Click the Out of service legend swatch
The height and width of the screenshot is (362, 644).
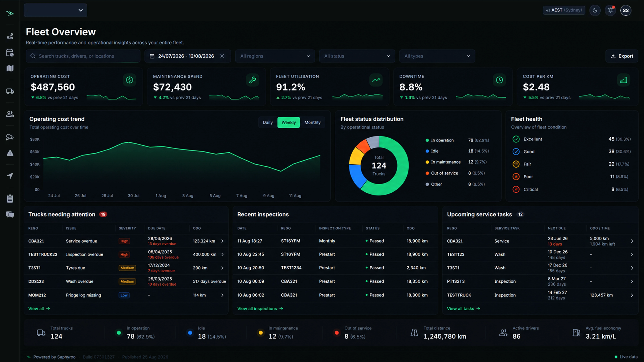point(427,173)
